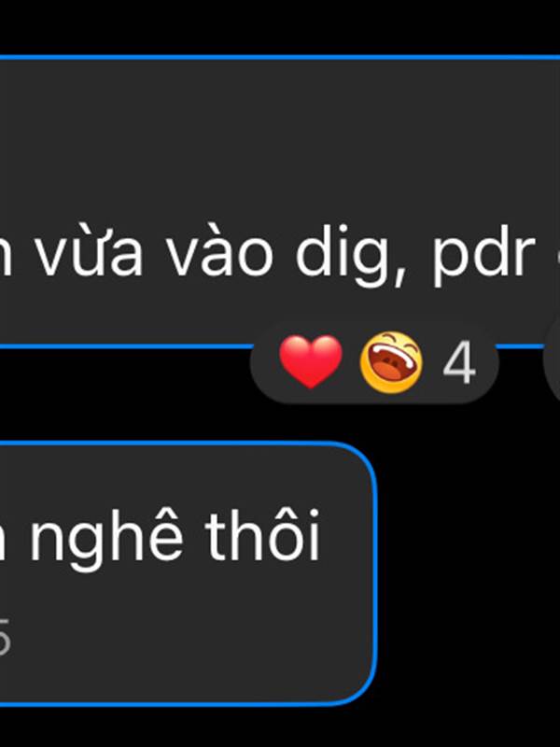
Task: Click the black area right of lower bubble
Action: [469, 571]
